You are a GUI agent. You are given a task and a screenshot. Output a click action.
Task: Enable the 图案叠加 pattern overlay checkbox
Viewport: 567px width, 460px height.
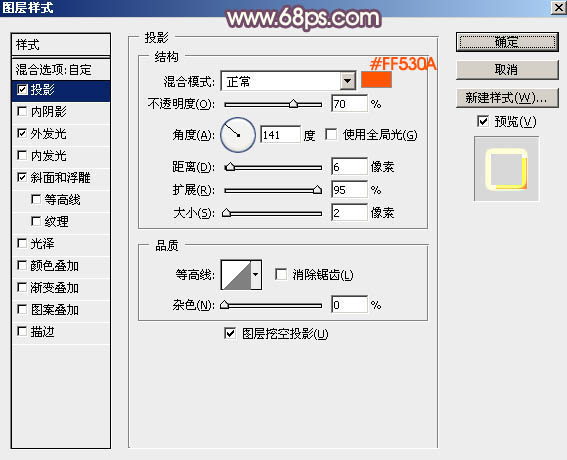tap(22, 310)
